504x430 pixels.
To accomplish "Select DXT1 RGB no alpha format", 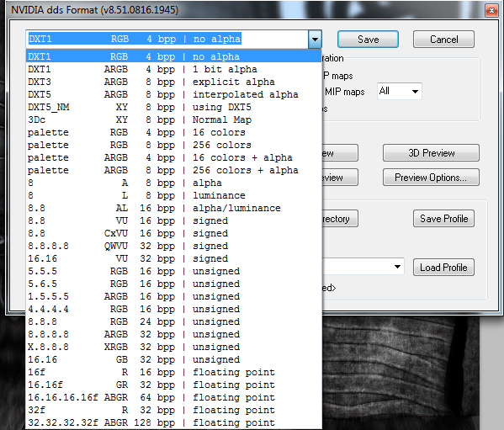I will [173, 56].
